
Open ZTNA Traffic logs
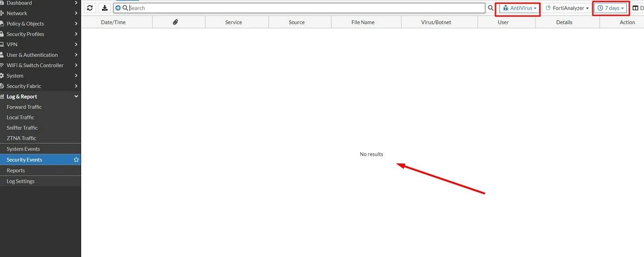40,138
